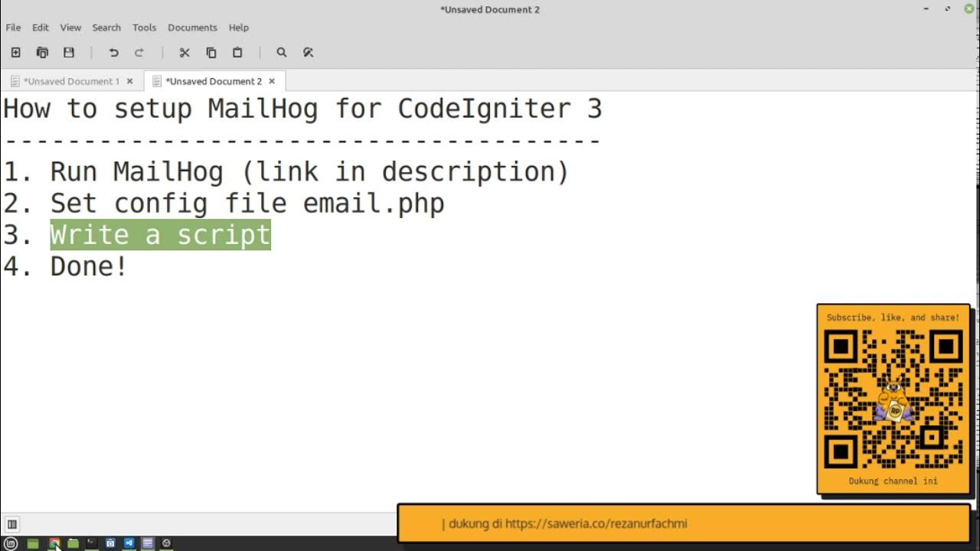This screenshot has width=980, height=551.
Task: Open the View menu
Action: click(x=70, y=28)
